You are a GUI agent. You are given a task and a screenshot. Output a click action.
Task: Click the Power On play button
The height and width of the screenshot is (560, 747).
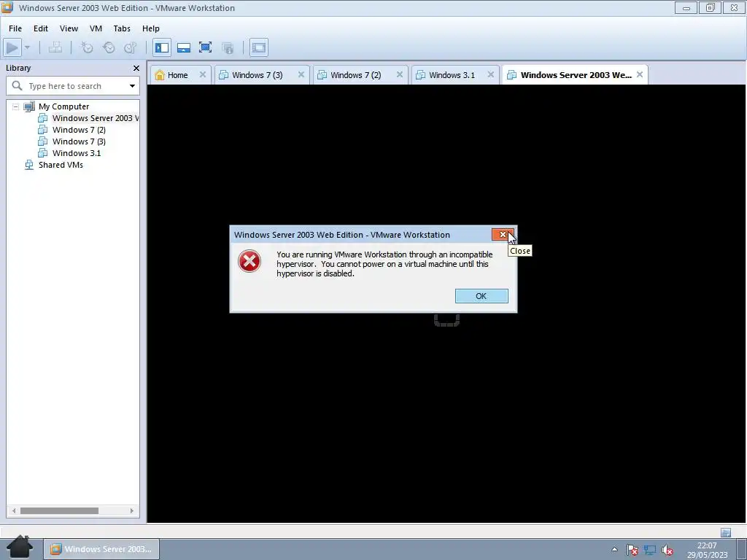click(12, 47)
